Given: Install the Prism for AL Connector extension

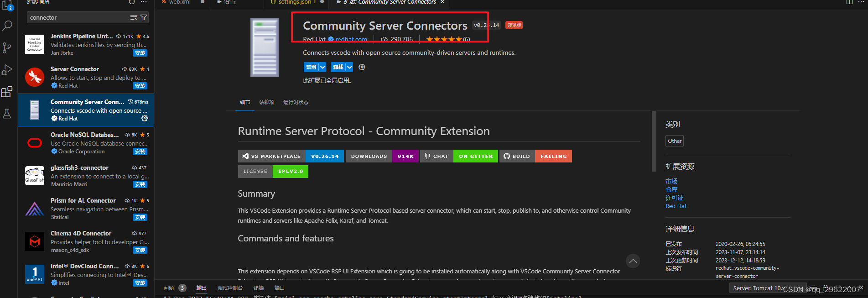Looking at the screenshot, I should (140, 217).
